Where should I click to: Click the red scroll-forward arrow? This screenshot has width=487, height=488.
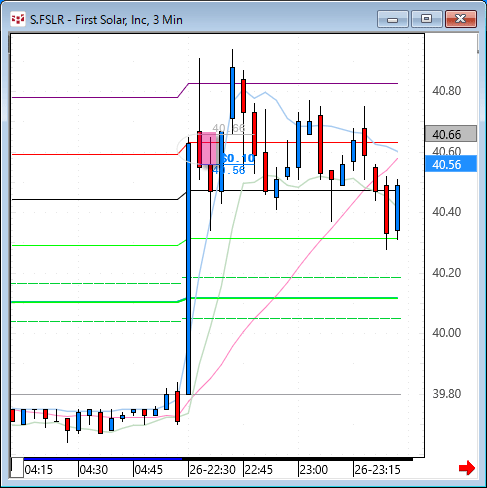(467, 468)
